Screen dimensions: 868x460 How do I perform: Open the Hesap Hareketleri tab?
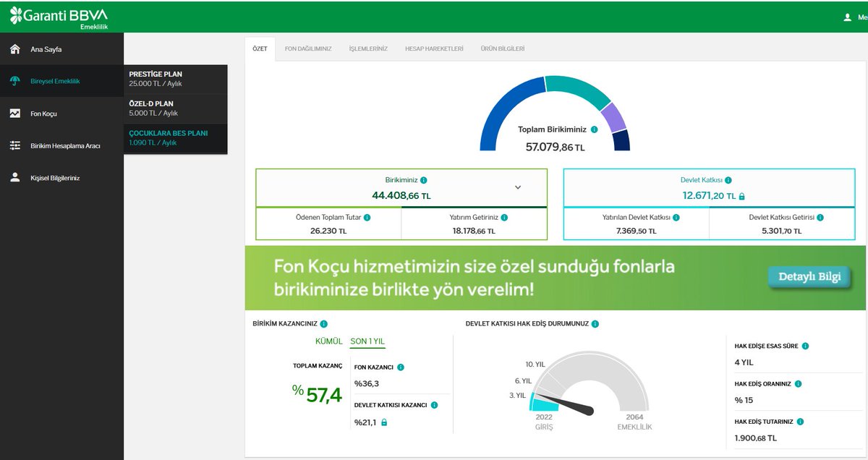pos(434,49)
